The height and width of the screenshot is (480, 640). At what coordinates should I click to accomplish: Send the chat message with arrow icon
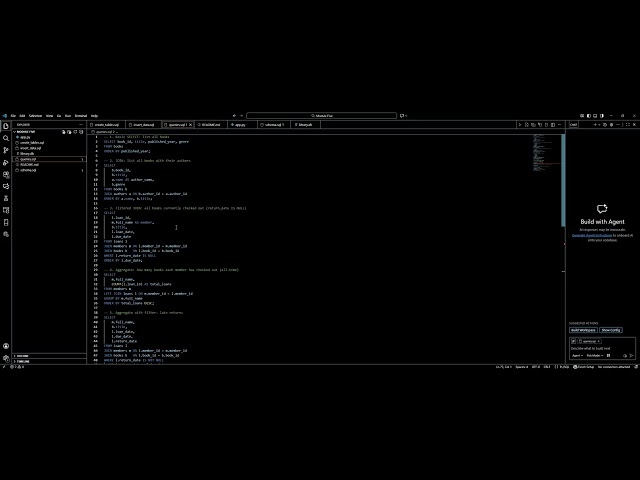(x=631, y=356)
